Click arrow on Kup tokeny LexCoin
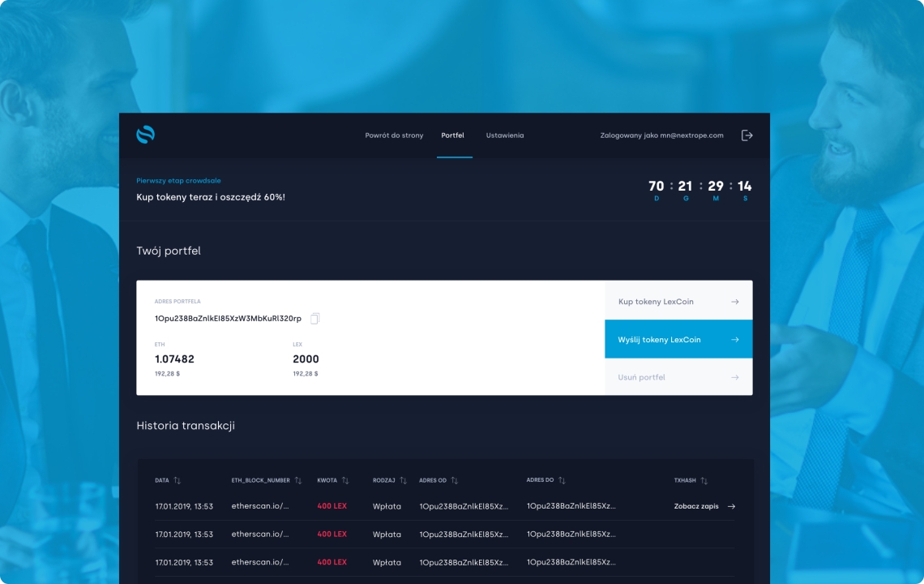The image size is (924, 584). [x=735, y=302]
